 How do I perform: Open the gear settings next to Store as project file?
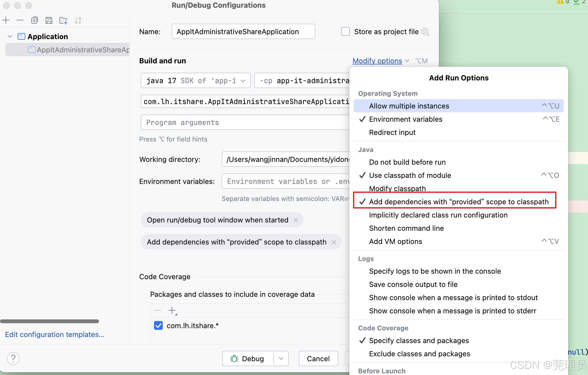coord(425,31)
